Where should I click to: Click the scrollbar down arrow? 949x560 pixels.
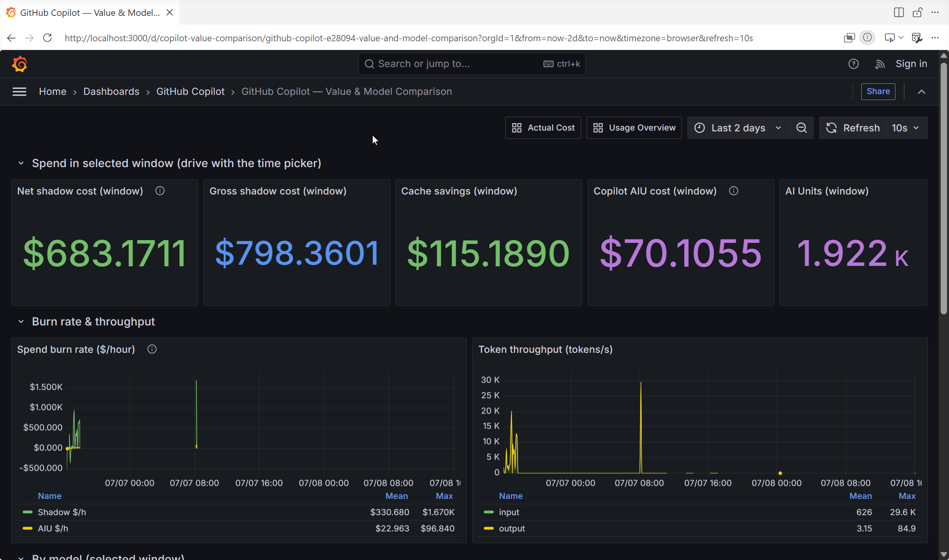click(x=944, y=554)
